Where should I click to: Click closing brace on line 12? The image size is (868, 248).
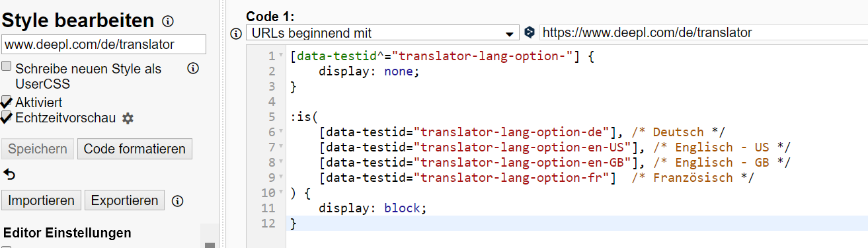pos(294,224)
